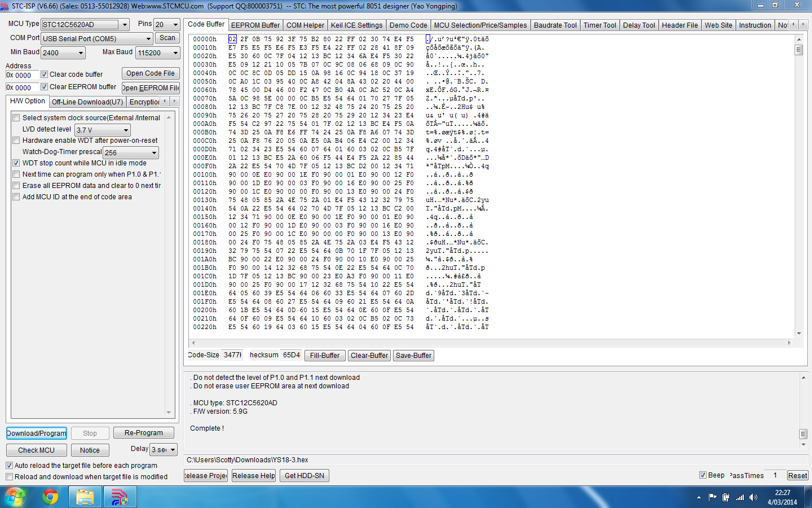Image resolution: width=812 pixels, height=508 pixels.
Task: Switch to EEPROM Buffer tab
Action: 255,25
